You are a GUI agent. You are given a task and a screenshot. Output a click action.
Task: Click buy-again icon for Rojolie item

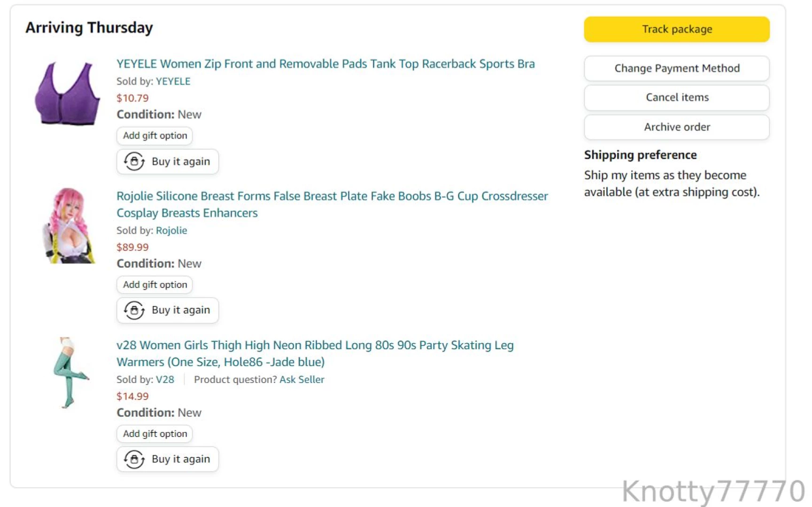coord(134,310)
